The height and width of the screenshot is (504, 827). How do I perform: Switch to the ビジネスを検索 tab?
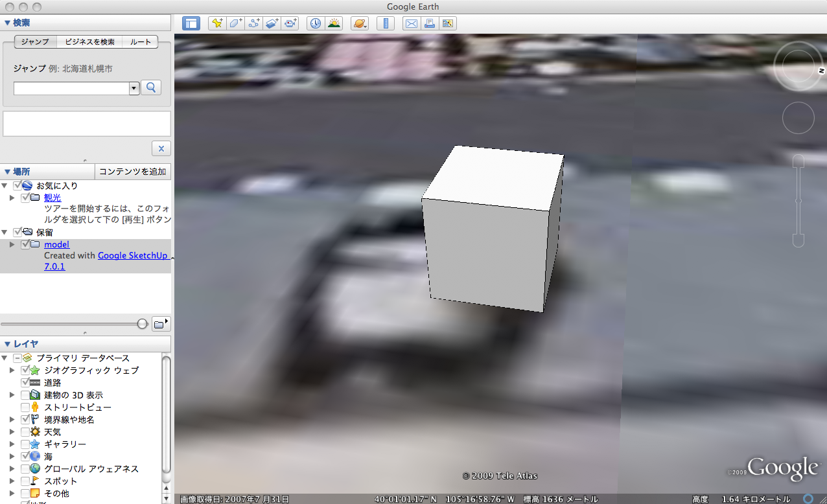(89, 41)
